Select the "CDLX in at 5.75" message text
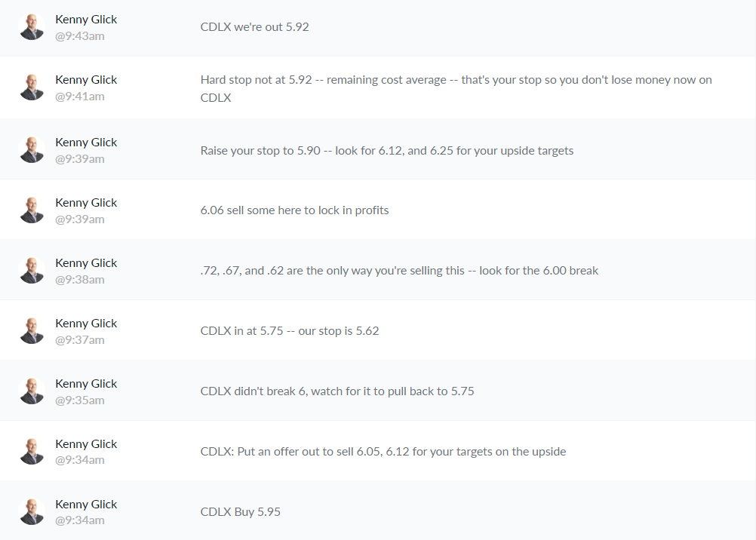This screenshot has height=540, width=756. pyautogui.click(x=290, y=331)
